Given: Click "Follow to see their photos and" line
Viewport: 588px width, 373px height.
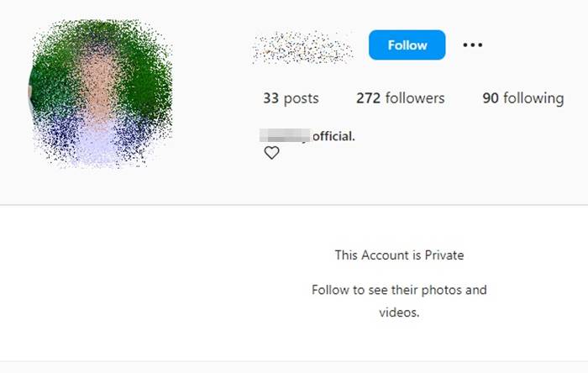Looking at the screenshot, I should tap(399, 290).
